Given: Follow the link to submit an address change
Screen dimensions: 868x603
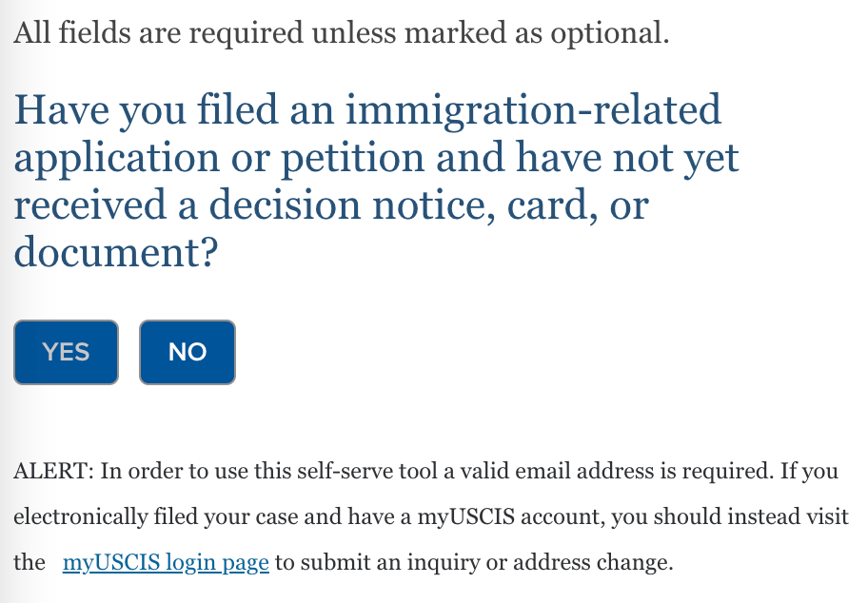Looking at the screenshot, I should [166, 562].
